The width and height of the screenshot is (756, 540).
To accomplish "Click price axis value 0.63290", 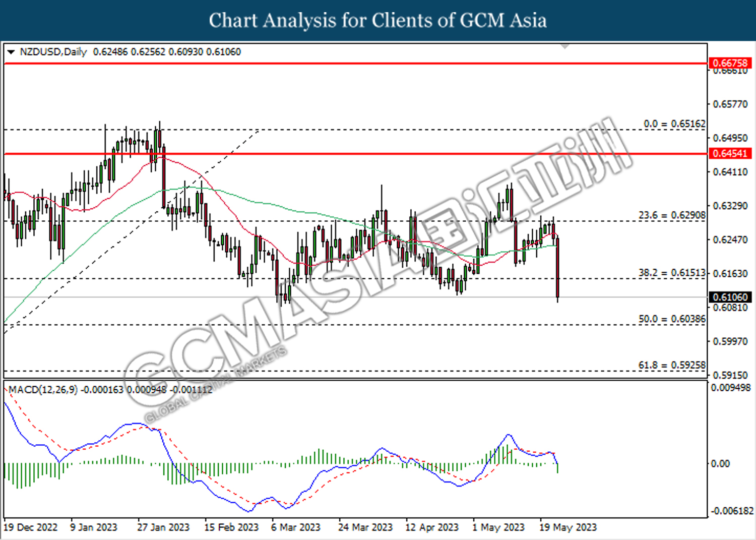I will coord(730,206).
